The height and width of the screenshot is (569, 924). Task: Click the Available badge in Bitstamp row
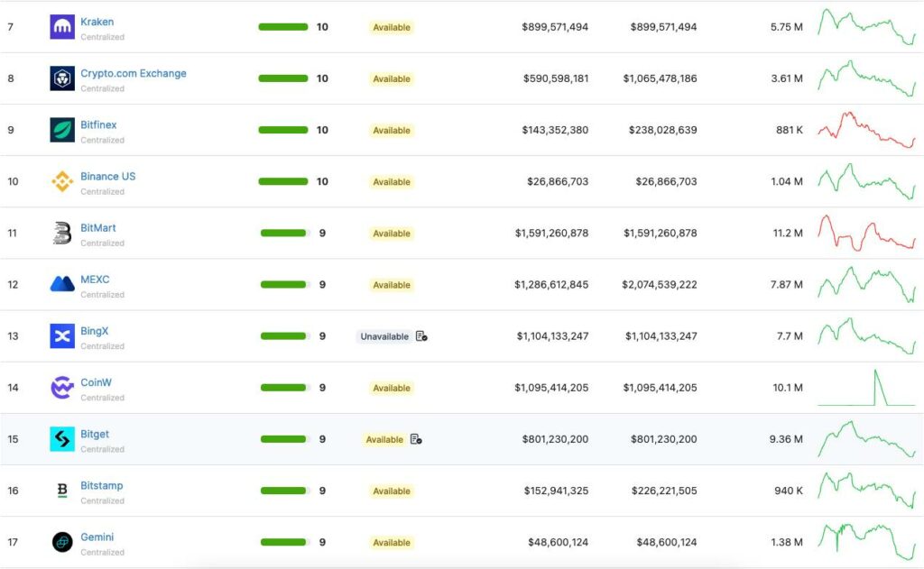[392, 491]
